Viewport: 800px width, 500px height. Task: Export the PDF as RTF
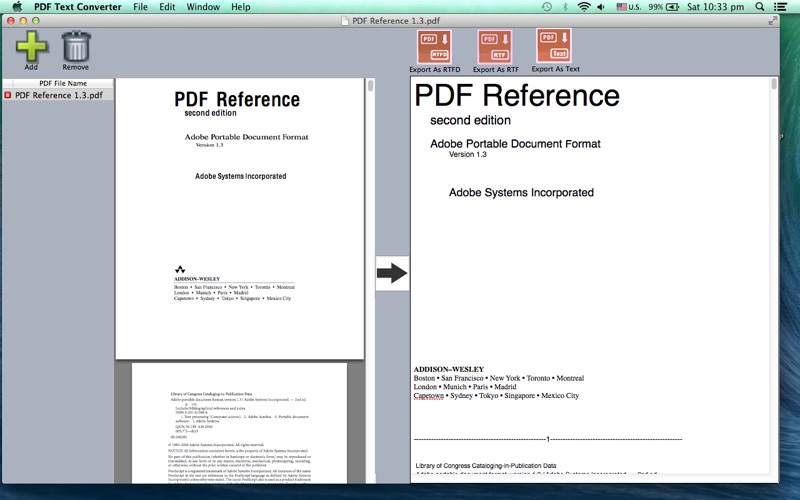tap(495, 47)
